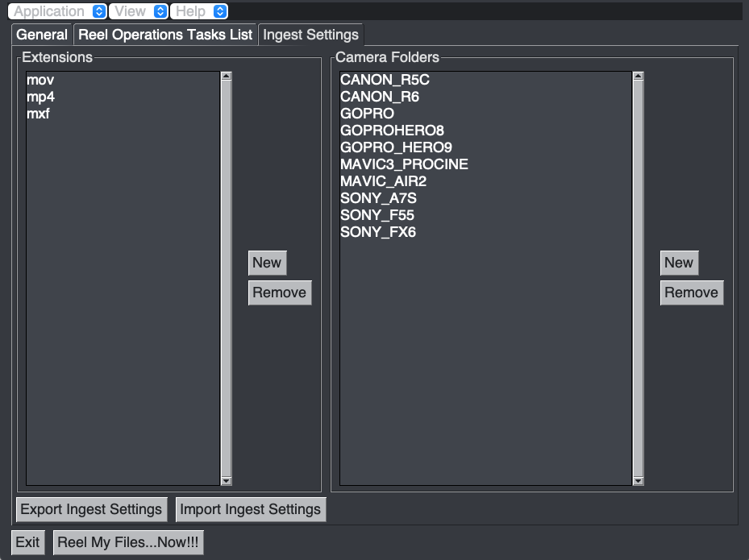Select the Ingest Settings tab

click(x=310, y=35)
